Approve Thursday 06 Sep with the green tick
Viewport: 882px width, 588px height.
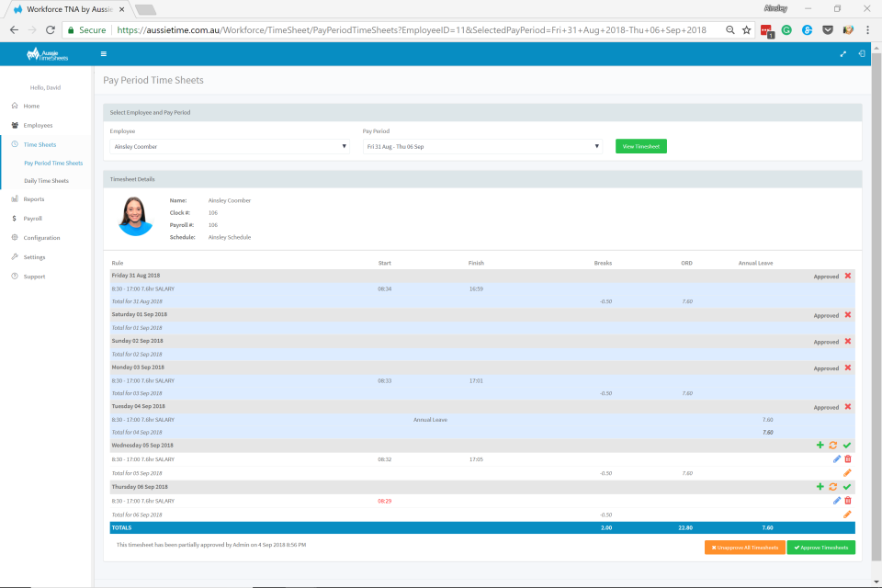coord(847,486)
